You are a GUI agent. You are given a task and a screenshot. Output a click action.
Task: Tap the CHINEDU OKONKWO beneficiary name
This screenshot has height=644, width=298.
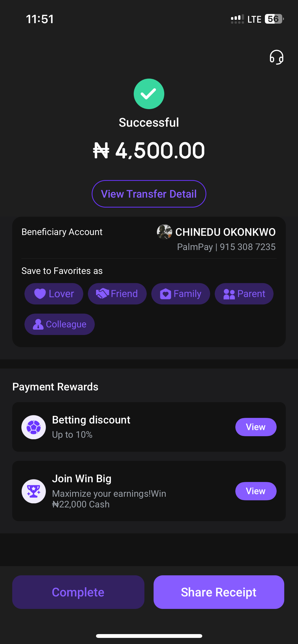[x=225, y=232]
